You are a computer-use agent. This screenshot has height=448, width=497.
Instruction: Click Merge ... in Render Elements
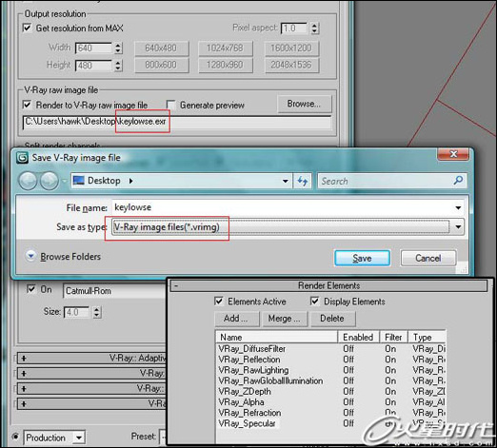click(285, 319)
